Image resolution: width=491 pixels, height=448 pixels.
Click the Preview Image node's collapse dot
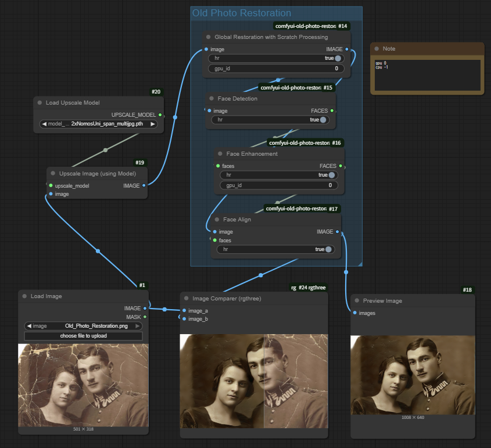click(x=357, y=301)
